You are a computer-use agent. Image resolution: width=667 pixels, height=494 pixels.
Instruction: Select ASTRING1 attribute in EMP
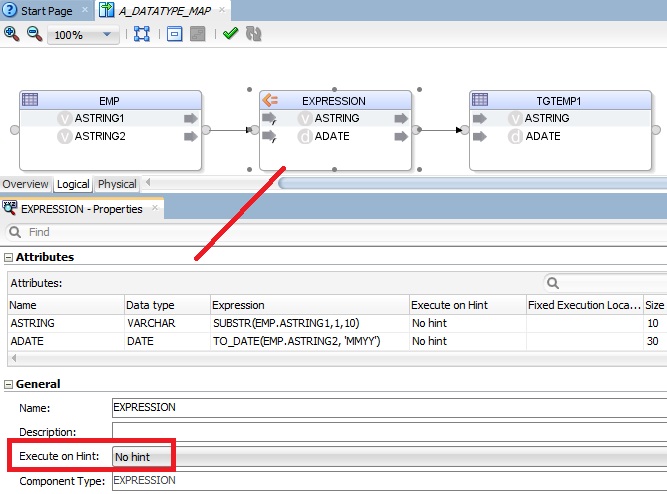tap(99, 118)
